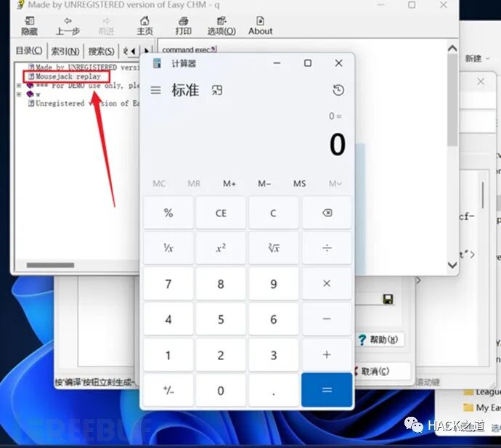Select 'Unregistered version of Ea' tree item
The image size is (501, 448).
pos(83,103)
